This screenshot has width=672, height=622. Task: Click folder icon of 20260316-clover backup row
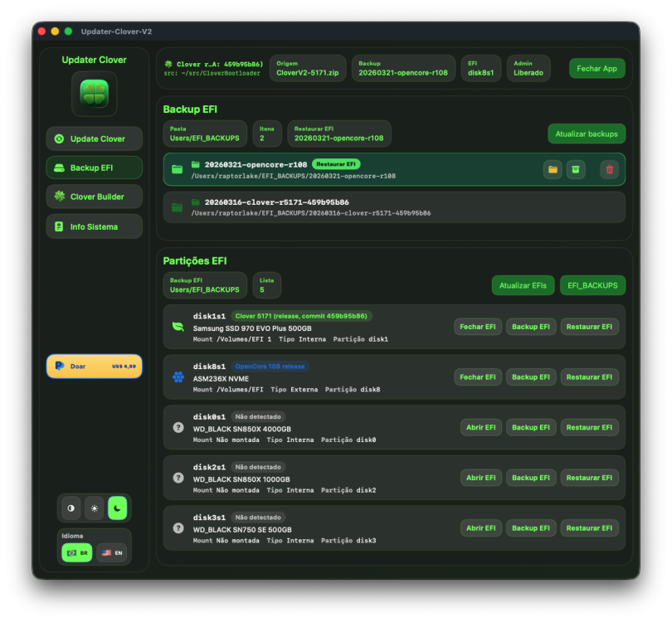point(177,208)
